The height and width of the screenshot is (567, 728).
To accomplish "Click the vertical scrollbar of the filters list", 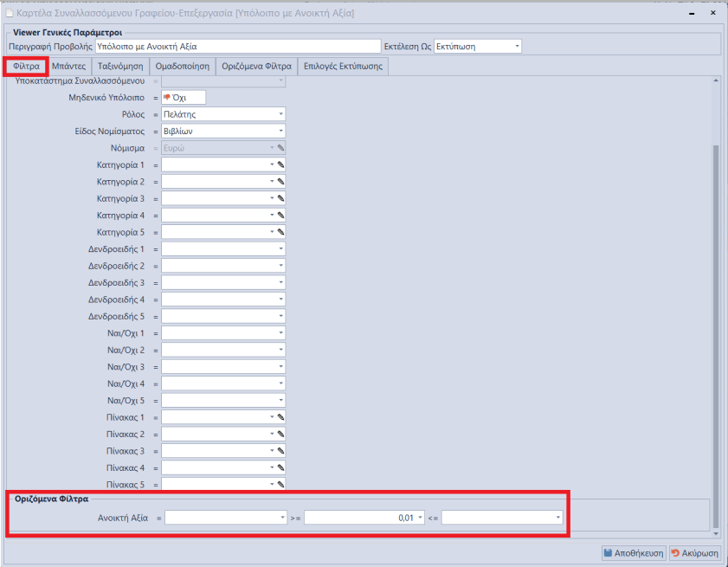I will (715, 303).
